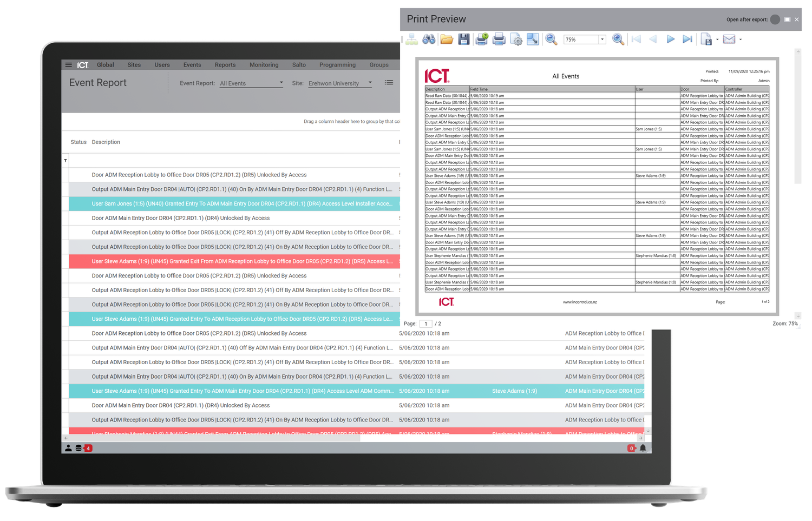Open the hamburger menu beside ICT logo
The image size is (812, 521).
pos(69,65)
